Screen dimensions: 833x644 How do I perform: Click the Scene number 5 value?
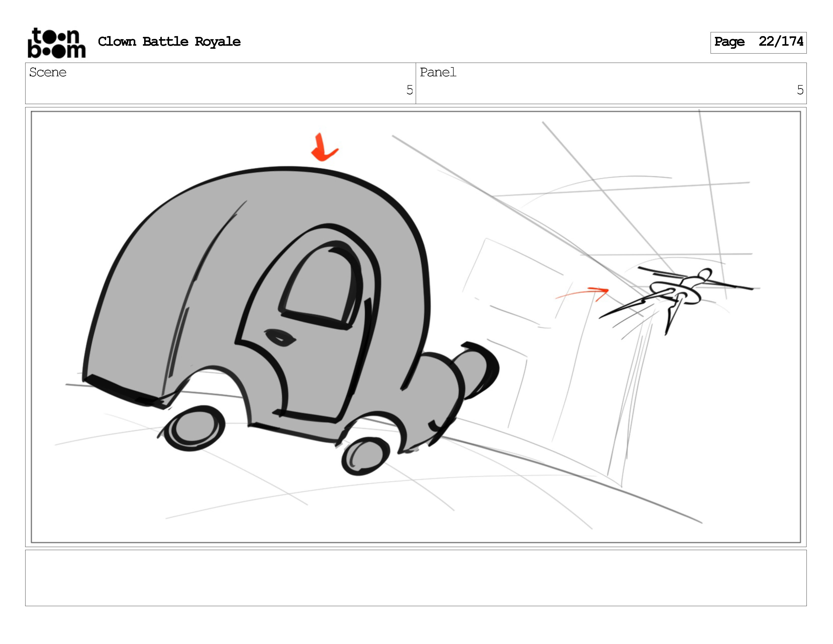[409, 90]
